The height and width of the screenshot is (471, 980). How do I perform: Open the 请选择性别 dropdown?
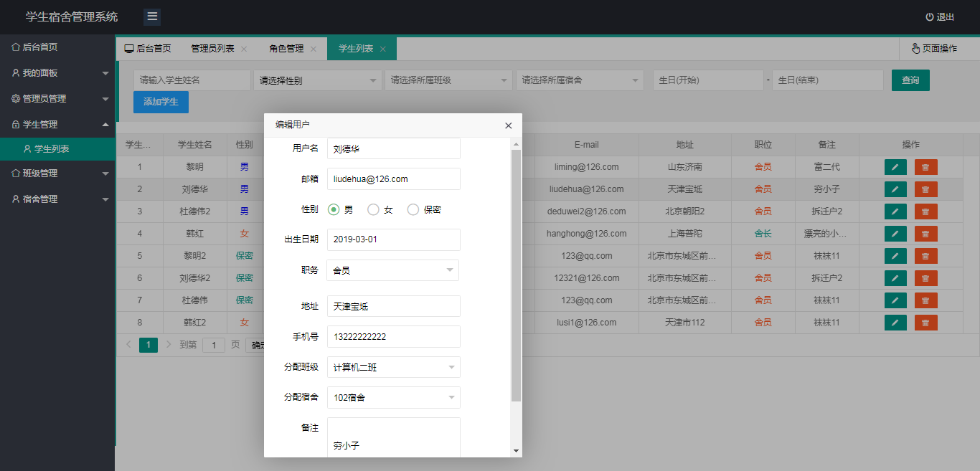(x=317, y=80)
